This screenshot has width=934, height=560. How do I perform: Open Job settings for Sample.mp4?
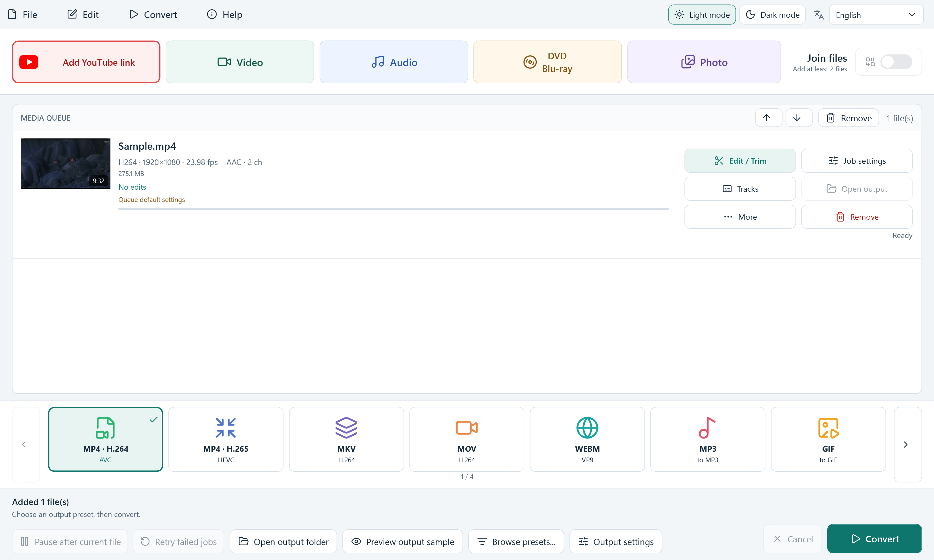857,161
